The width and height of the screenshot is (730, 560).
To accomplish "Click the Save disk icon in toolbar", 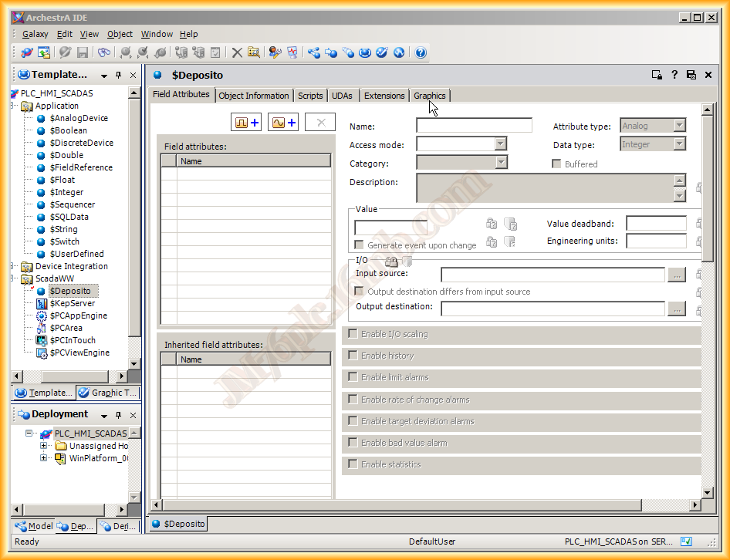I will tap(82, 52).
